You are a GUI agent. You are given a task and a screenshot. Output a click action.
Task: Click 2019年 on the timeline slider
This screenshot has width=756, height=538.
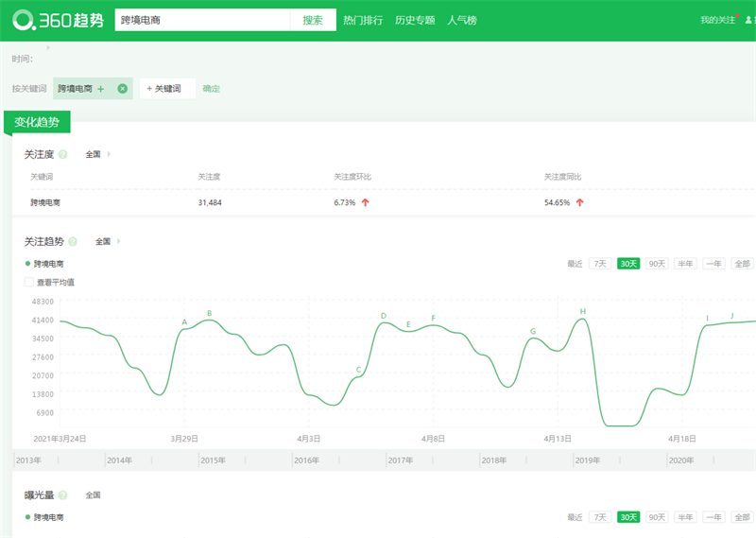(588, 460)
